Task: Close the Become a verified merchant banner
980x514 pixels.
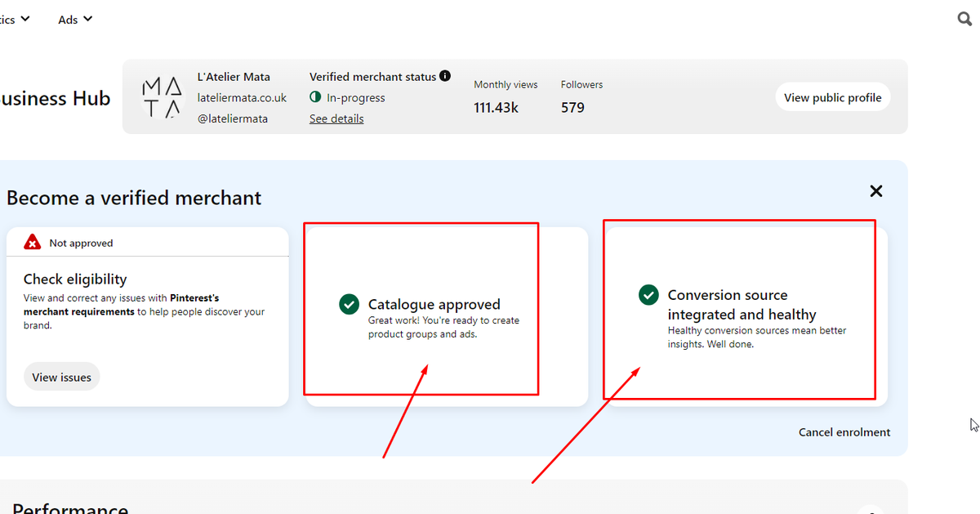Action: [876, 191]
